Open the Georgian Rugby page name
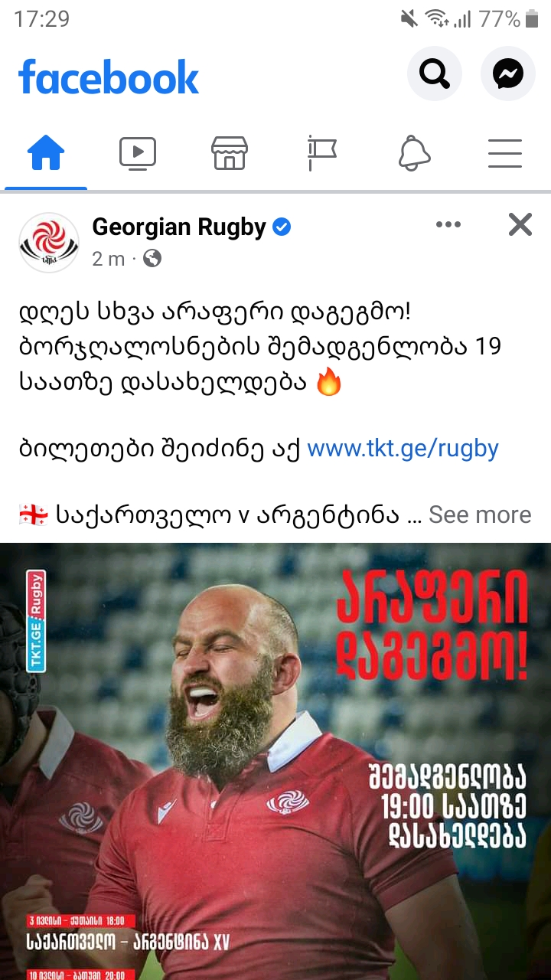551x980 pixels. pyautogui.click(x=179, y=227)
